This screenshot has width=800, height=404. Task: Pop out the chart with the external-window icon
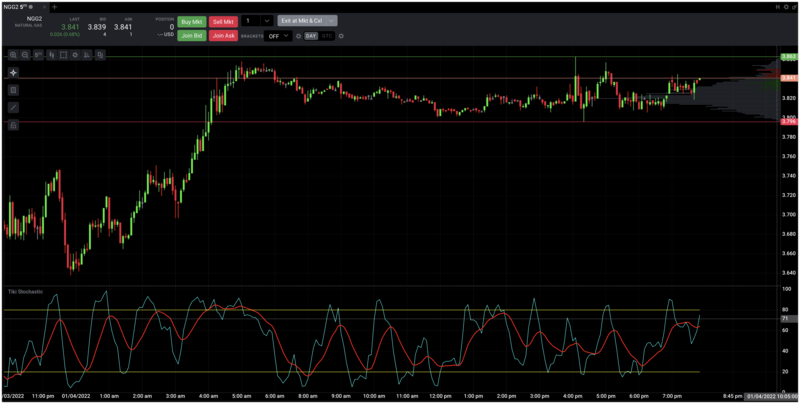point(794,7)
